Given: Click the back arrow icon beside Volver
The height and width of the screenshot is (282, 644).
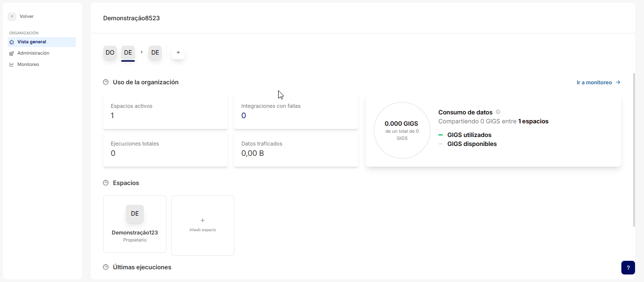Looking at the screenshot, I should point(12,16).
